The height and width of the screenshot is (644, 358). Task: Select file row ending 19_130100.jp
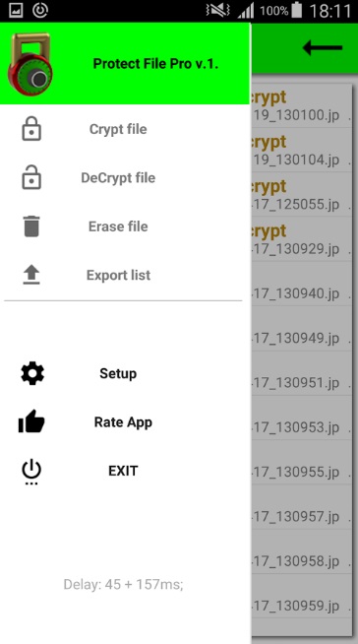[301, 105]
